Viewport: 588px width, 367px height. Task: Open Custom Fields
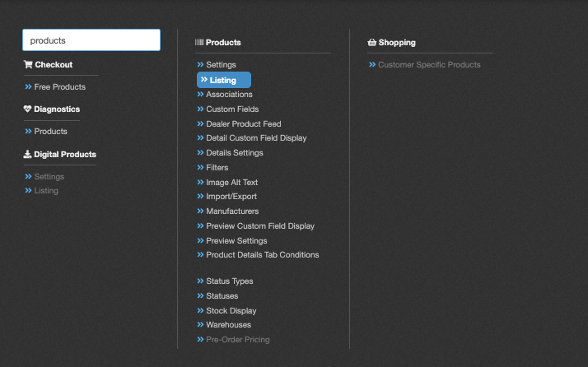(x=232, y=109)
